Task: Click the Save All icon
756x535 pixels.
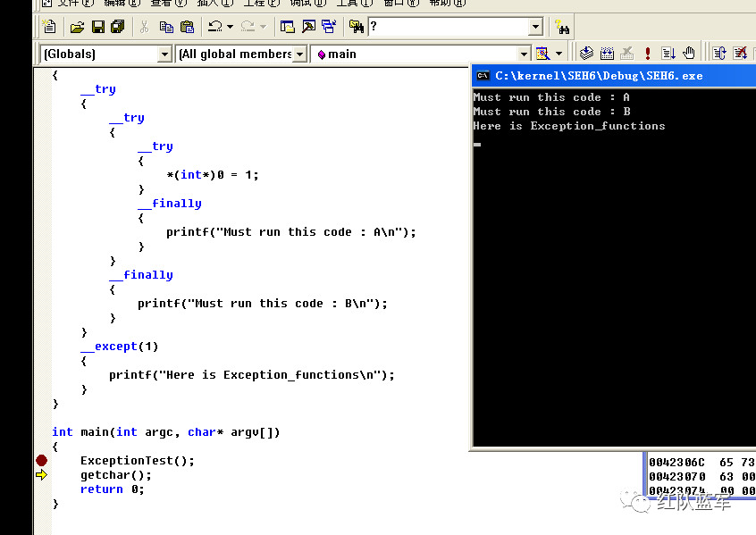Action: tap(118, 27)
